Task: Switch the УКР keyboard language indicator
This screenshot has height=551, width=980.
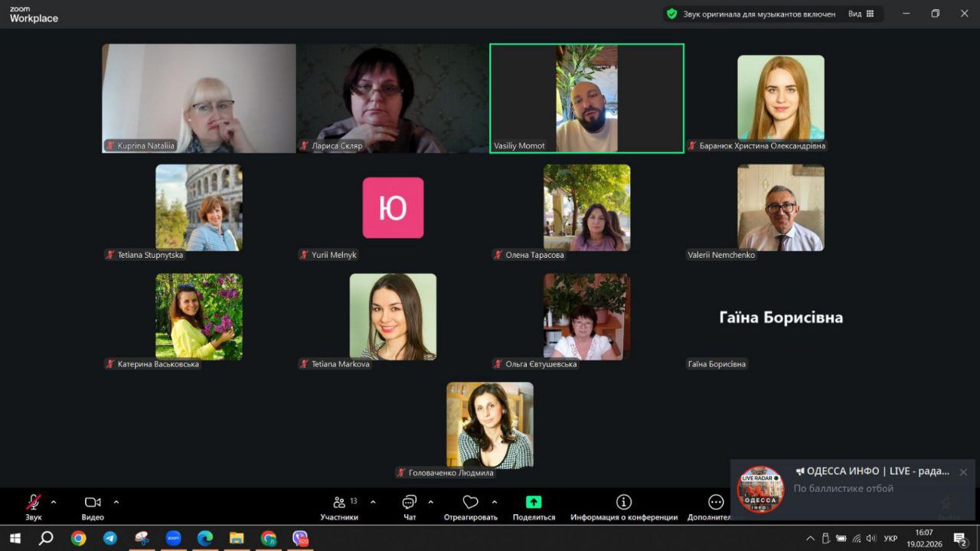Action: (x=890, y=538)
